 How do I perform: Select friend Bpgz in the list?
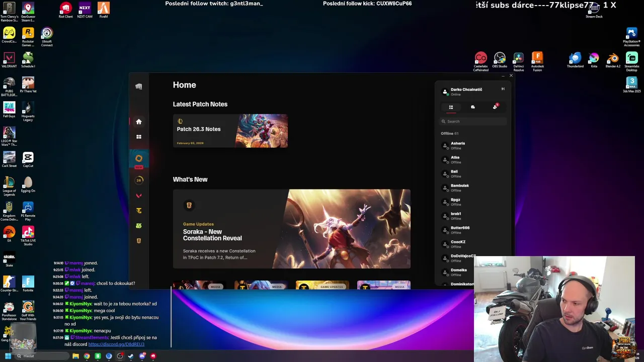[472, 202]
